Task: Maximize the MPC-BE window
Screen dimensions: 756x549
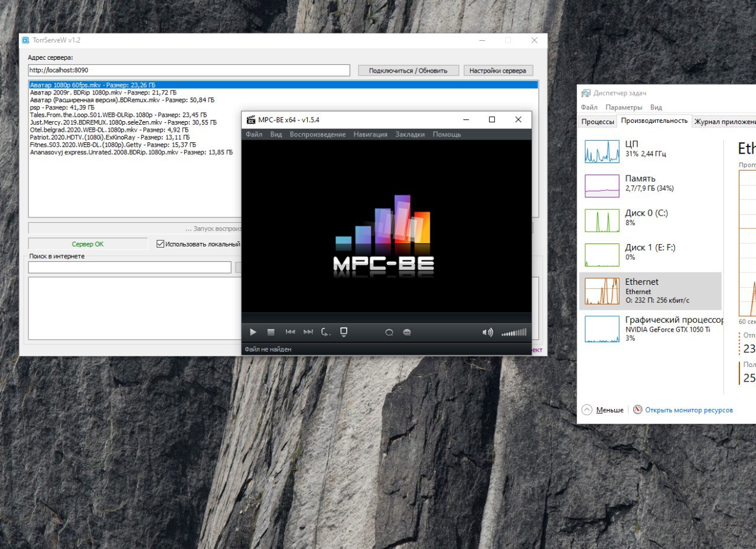Action: [492, 119]
